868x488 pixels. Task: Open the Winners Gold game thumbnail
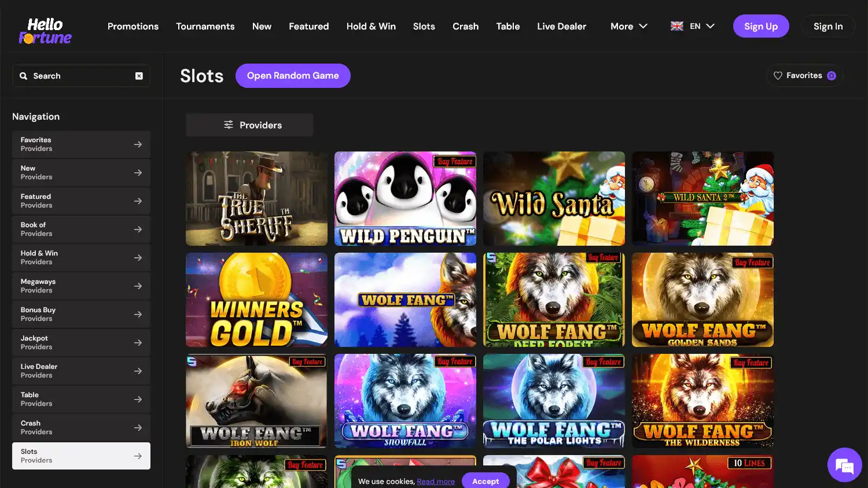[x=256, y=300]
